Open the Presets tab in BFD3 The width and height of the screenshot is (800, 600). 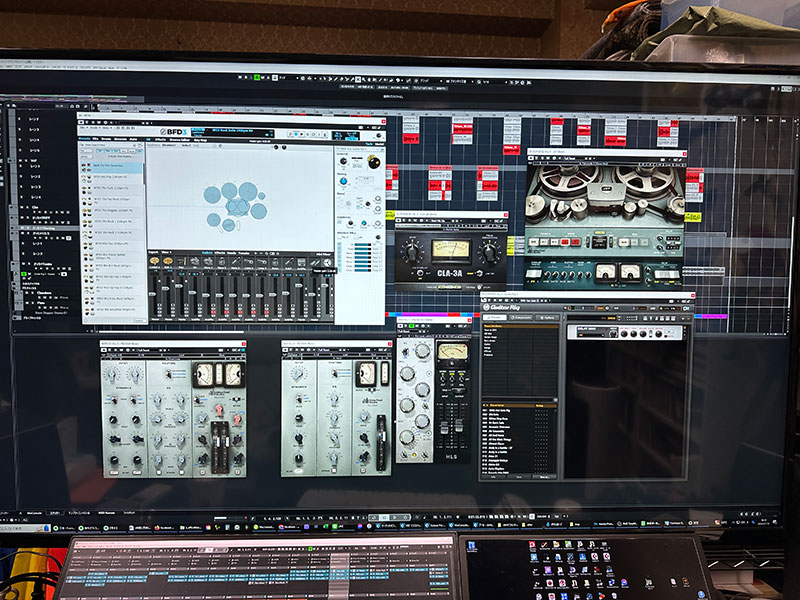[85, 139]
